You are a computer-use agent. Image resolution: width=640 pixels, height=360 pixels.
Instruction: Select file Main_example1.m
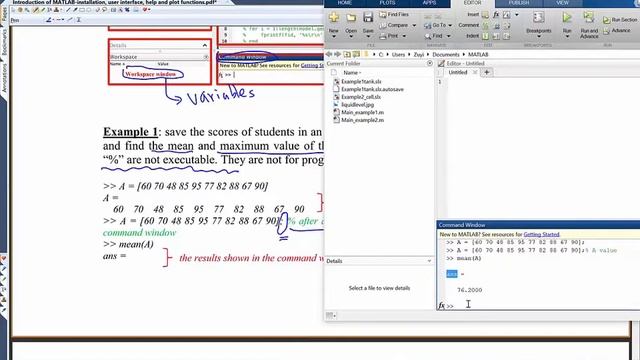point(358,112)
